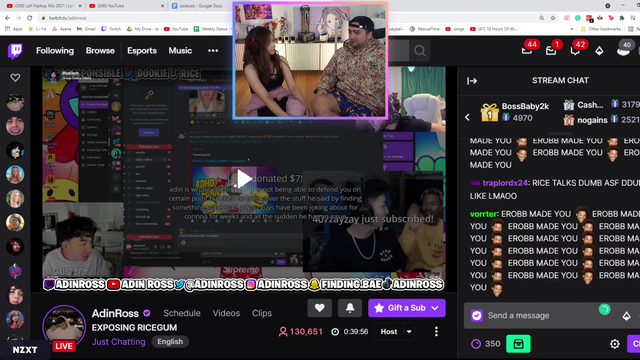
Task: Open more options three-dot menu under video
Action: click(x=436, y=331)
